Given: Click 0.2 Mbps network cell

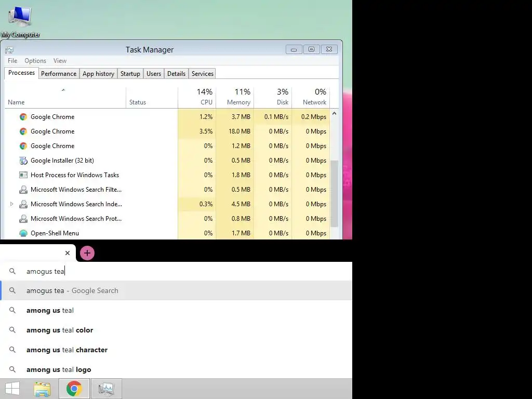Looking at the screenshot, I should (311, 117).
